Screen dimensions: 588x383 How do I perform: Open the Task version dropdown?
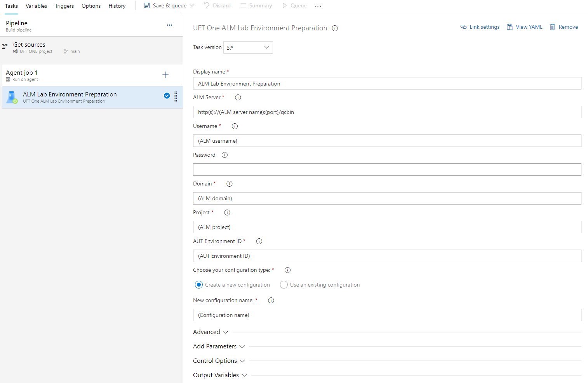(x=248, y=47)
